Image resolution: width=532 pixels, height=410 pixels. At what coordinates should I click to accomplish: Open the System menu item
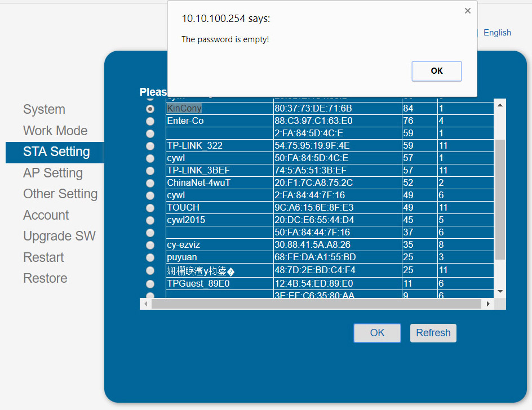(x=44, y=109)
